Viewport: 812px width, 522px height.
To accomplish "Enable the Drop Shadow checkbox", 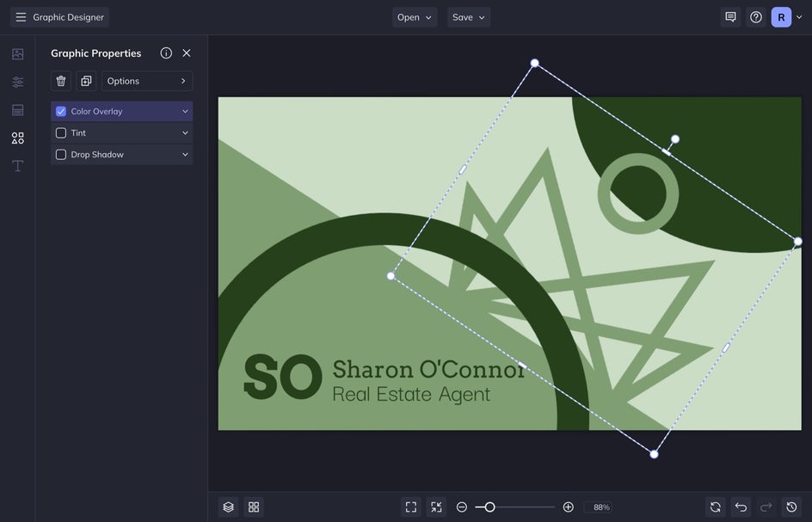I will [x=61, y=155].
